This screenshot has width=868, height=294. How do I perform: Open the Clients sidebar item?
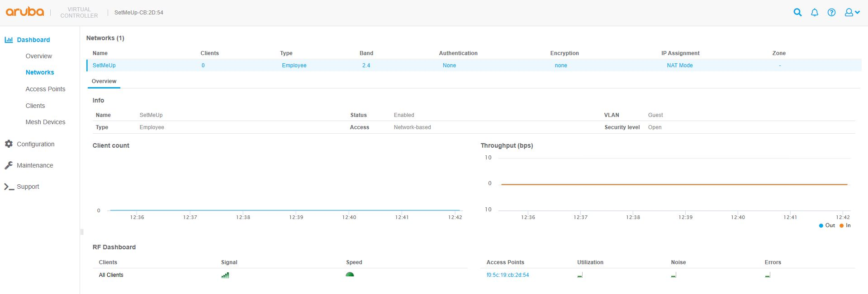point(35,106)
